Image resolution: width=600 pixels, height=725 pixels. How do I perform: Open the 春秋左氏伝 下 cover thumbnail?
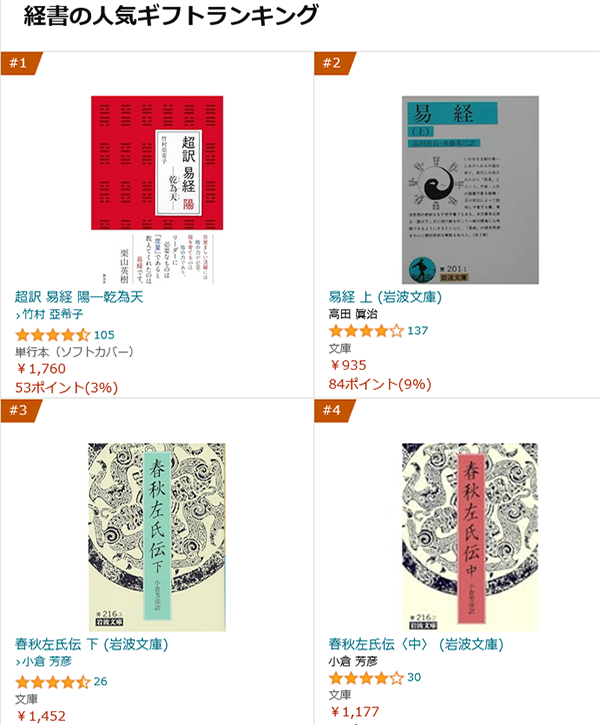157,537
